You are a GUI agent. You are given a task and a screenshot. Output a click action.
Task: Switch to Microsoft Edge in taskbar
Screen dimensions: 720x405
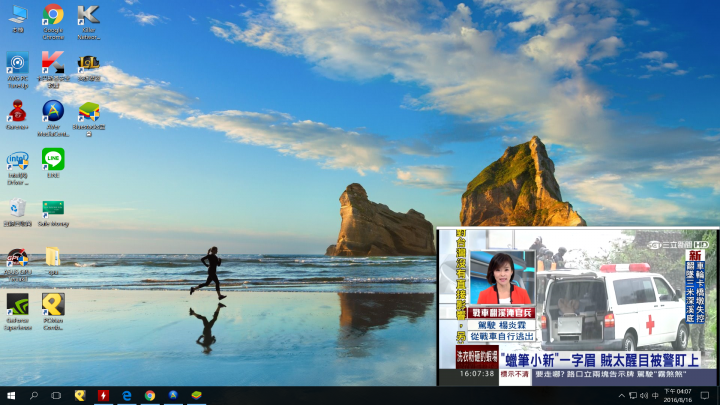(x=127, y=396)
